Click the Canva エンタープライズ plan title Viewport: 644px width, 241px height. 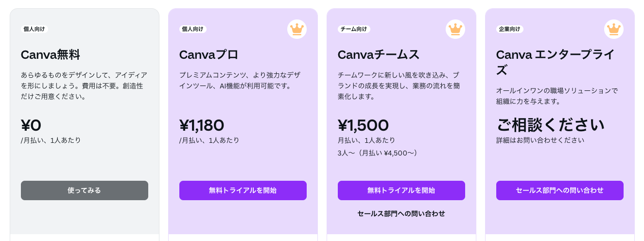tap(556, 62)
